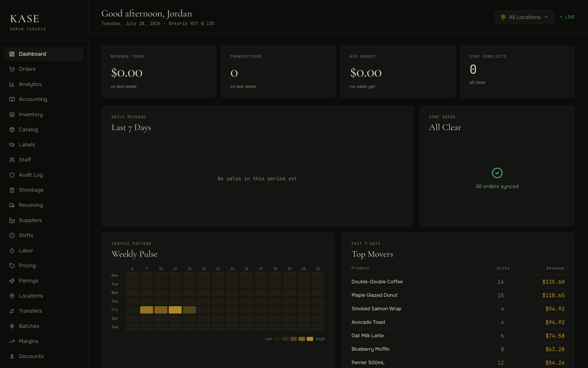Screen dimensions: 588x368
Task: Click the Friday 9 o'clock heatmap cell
Action: [147, 310]
